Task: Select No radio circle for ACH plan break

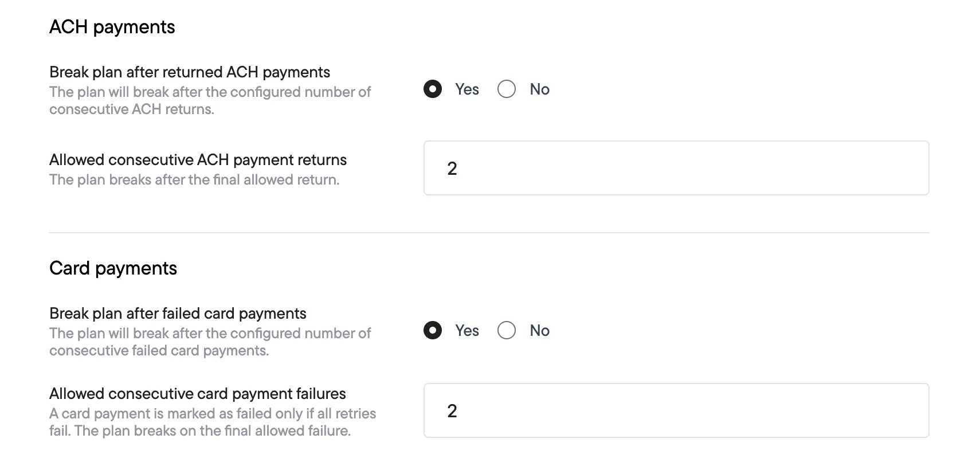Action: (507, 89)
